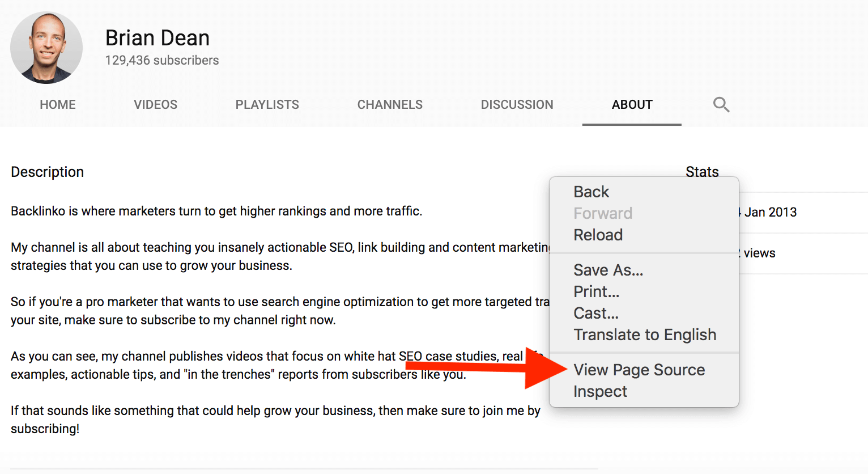Click the channel search magnifier icon
The image size is (868, 474).
[721, 104]
